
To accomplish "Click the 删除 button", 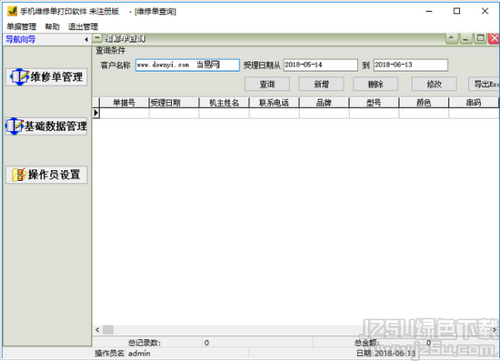I will point(376,84).
